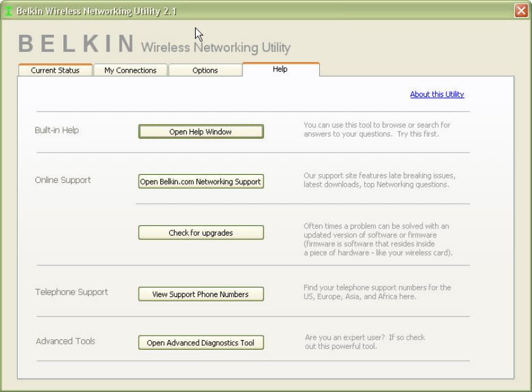Click the telephone support numbers description

377,292
